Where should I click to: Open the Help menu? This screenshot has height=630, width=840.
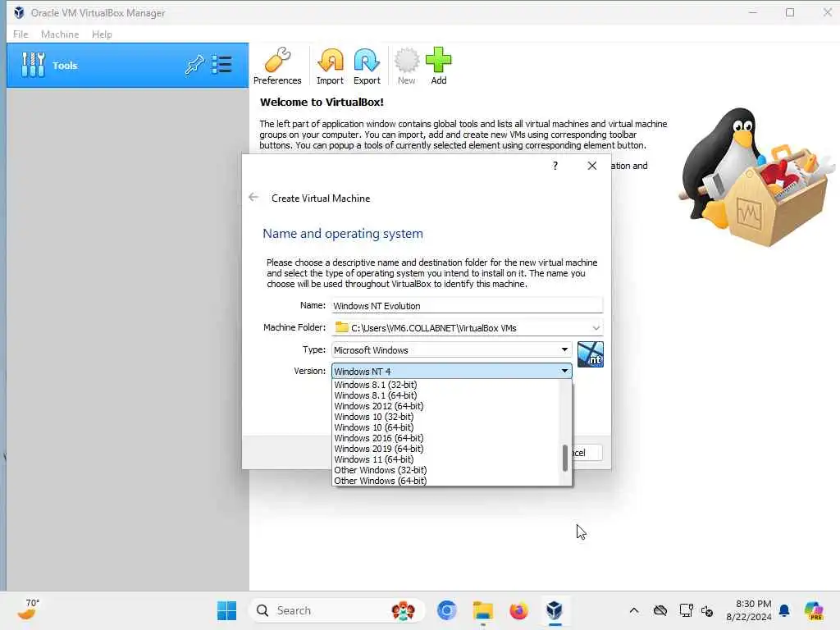(102, 34)
